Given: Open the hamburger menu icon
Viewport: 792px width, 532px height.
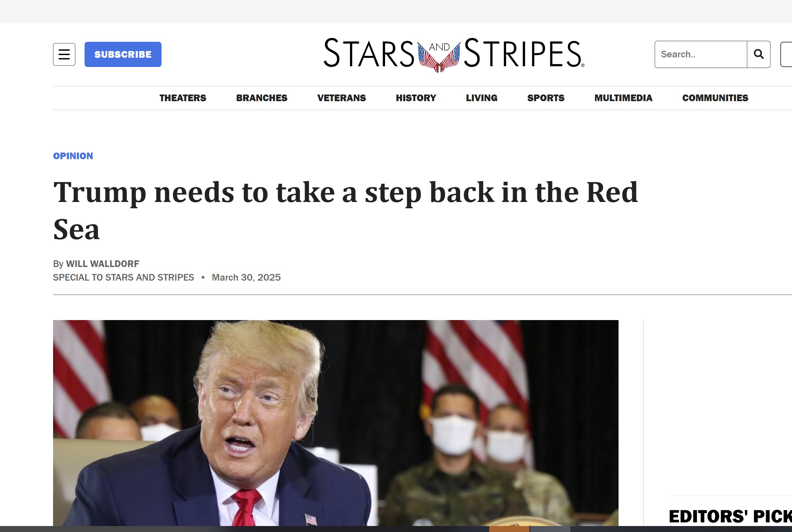Looking at the screenshot, I should pyautogui.click(x=64, y=54).
